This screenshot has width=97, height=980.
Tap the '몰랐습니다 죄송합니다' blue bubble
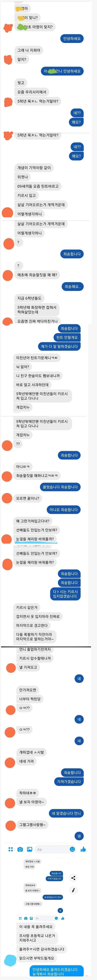[60, 487]
